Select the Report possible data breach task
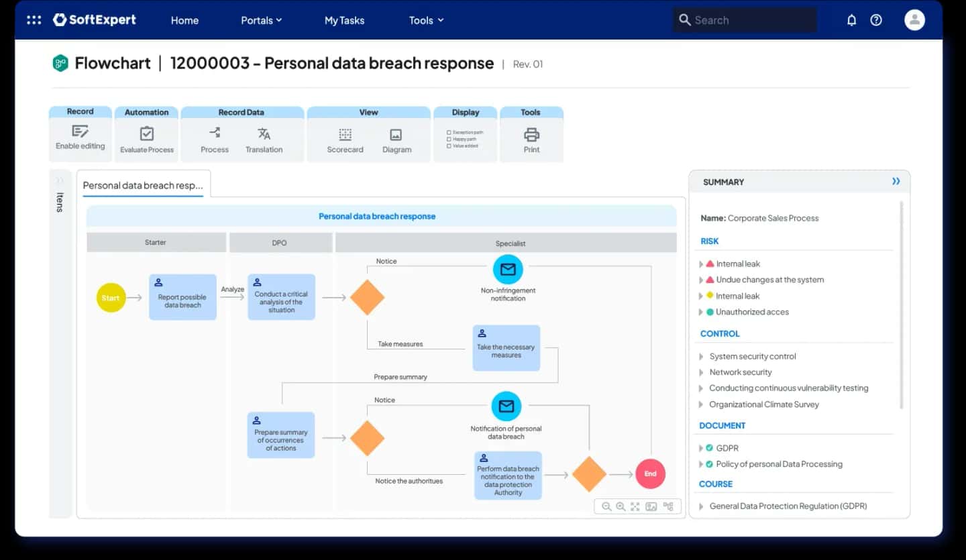The width and height of the screenshot is (966, 560). pyautogui.click(x=182, y=297)
